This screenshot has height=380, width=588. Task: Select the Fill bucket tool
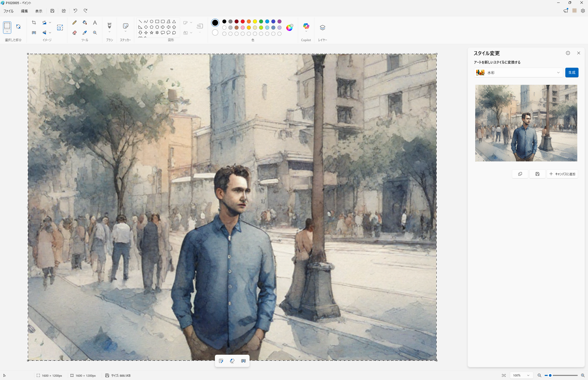[x=85, y=23]
